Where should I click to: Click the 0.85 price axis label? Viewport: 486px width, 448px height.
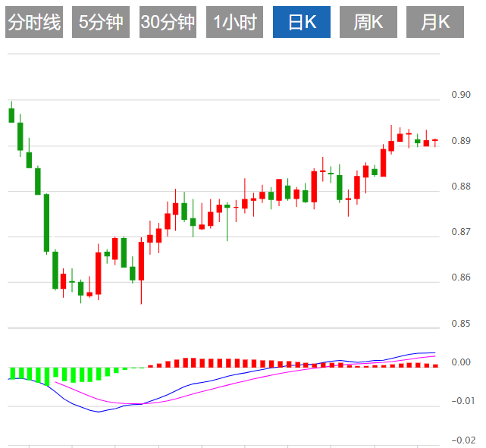461,324
